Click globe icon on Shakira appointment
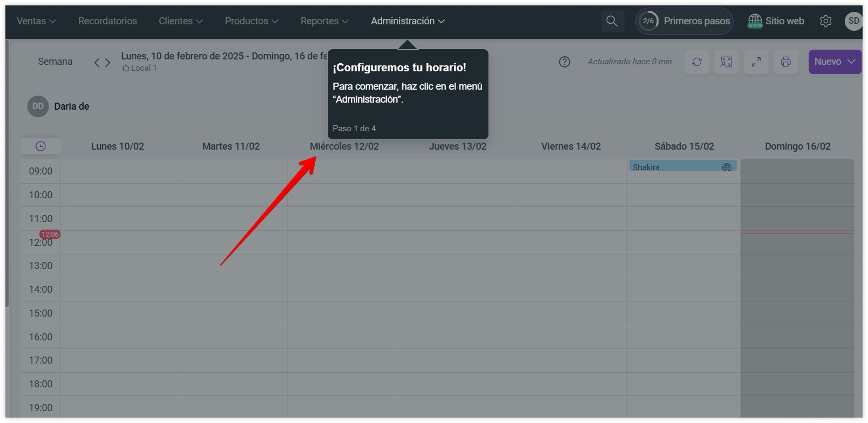The image size is (868, 423). coord(727,167)
